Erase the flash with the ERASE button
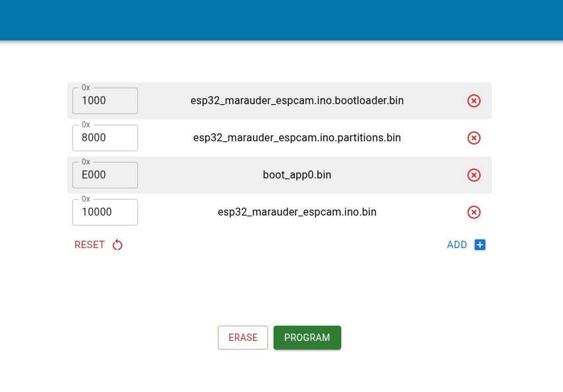The height and width of the screenshot is (392, 563). (x=243, y=338)
